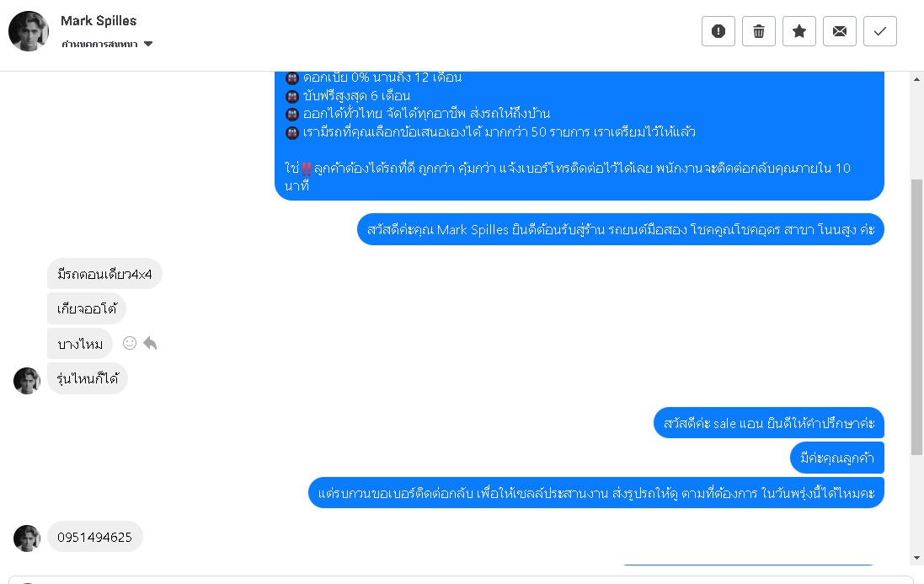
Task: Click the vertical scrollbar thumb
Action: 916,317
